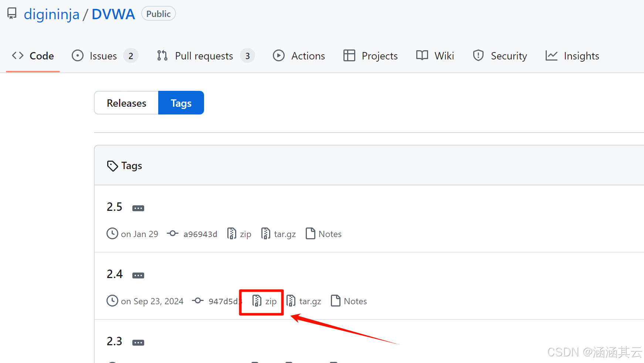
Task: Select the Tags button
Action: click(x=181, y=103)
